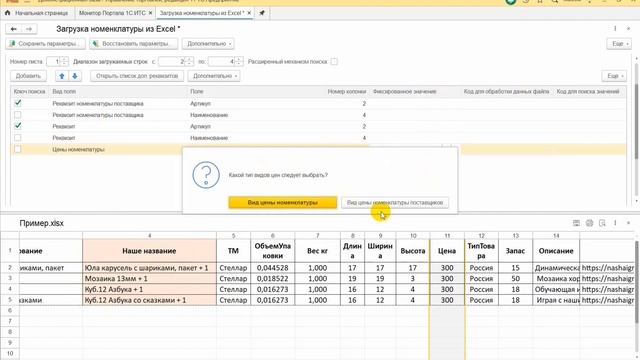Open Дополнительно dropdown next to Открыть список доп. реквизитов

[x=214, y=76]
